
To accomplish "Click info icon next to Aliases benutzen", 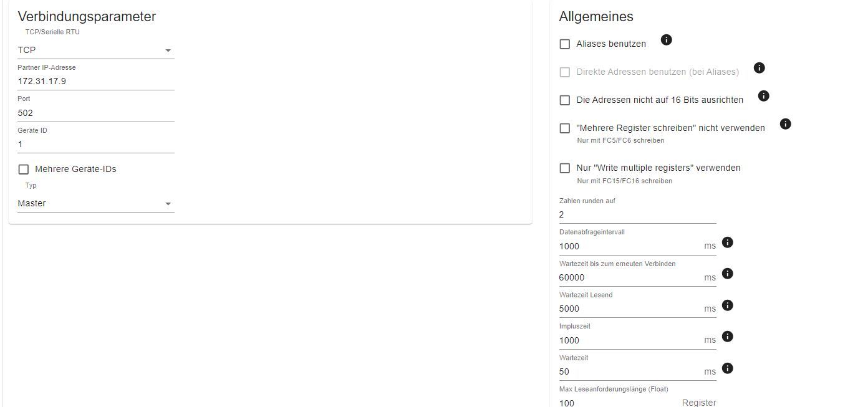I will [666, 40].
